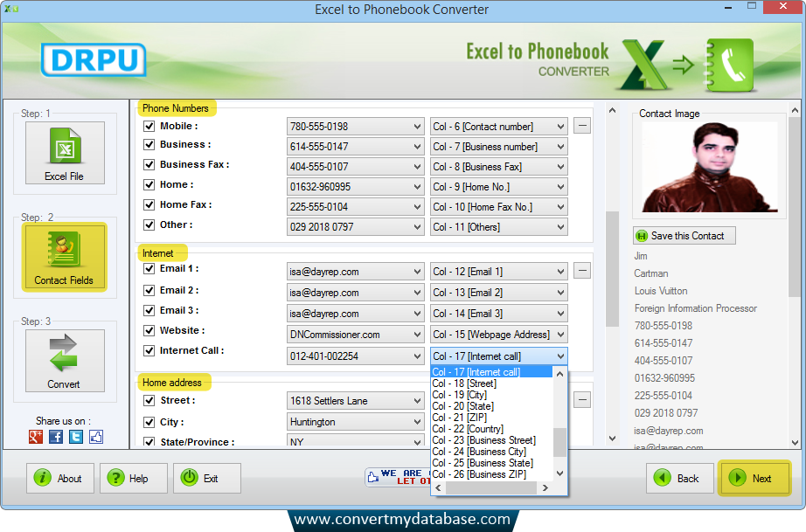806x532 pixels.
Task: Open the Convert step icon
Action: click(x=65, y=361)
